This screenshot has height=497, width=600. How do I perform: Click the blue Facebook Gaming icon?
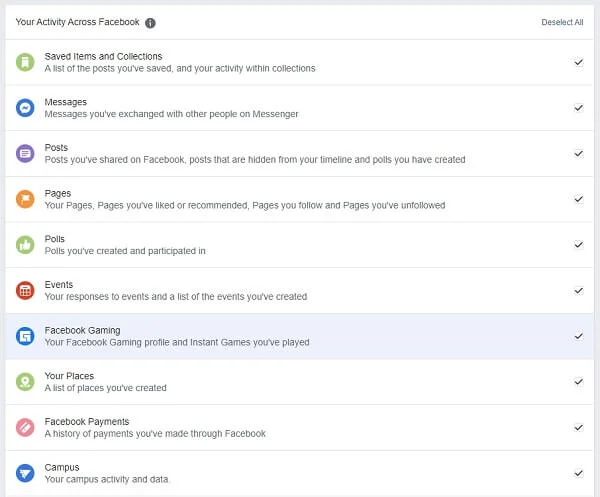point(25,336)
